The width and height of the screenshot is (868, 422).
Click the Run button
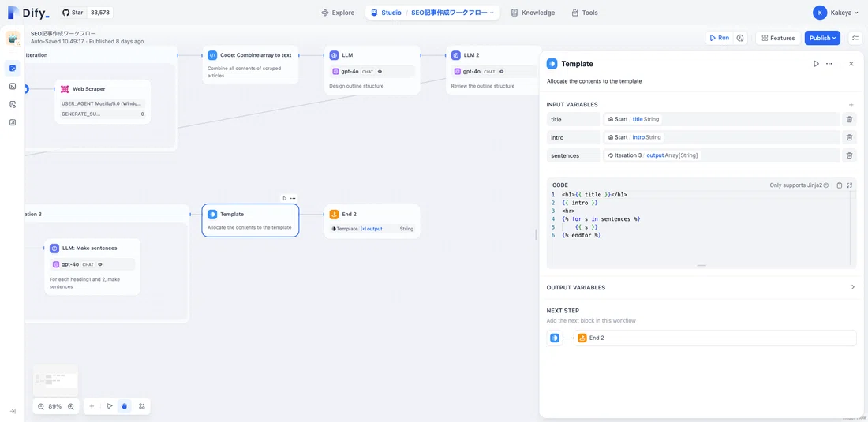click(719, 38)
